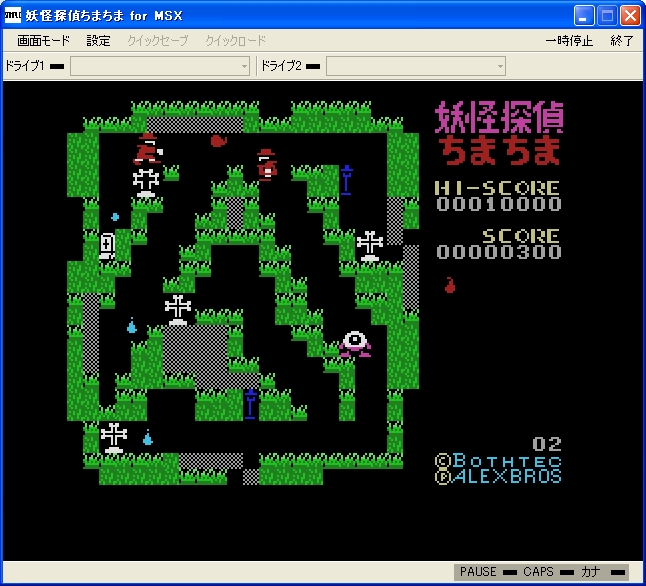
Task: Click the red flame near the top path
Action: point(218,141)
